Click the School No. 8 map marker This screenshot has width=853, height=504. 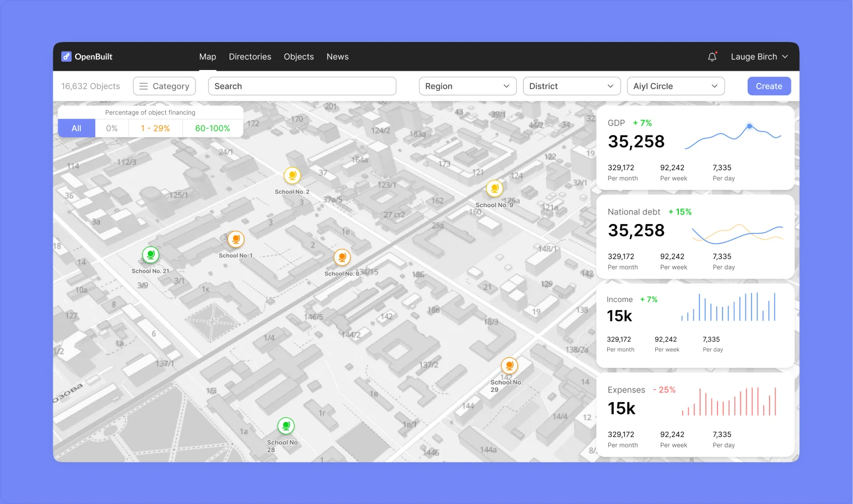342,258
